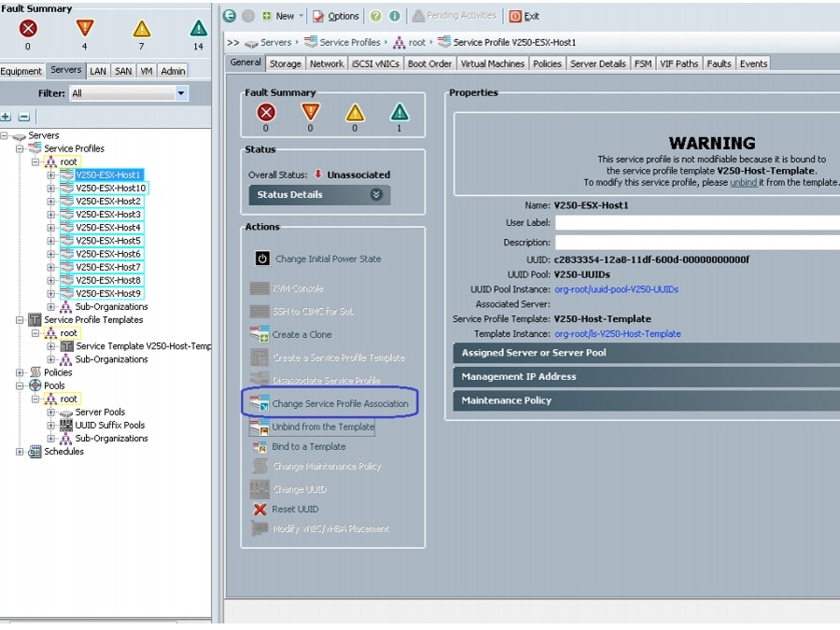Click Bind to a Template action

coord(299,447)
